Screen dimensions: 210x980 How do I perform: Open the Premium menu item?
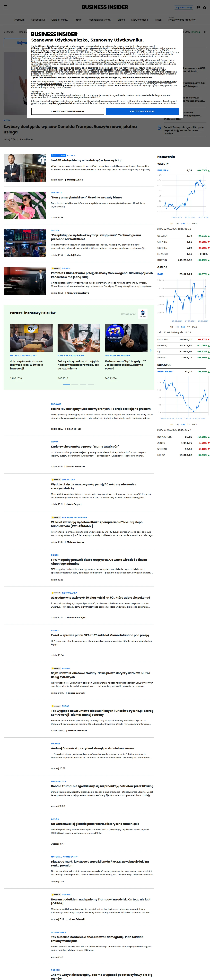(x=19, y=19)
